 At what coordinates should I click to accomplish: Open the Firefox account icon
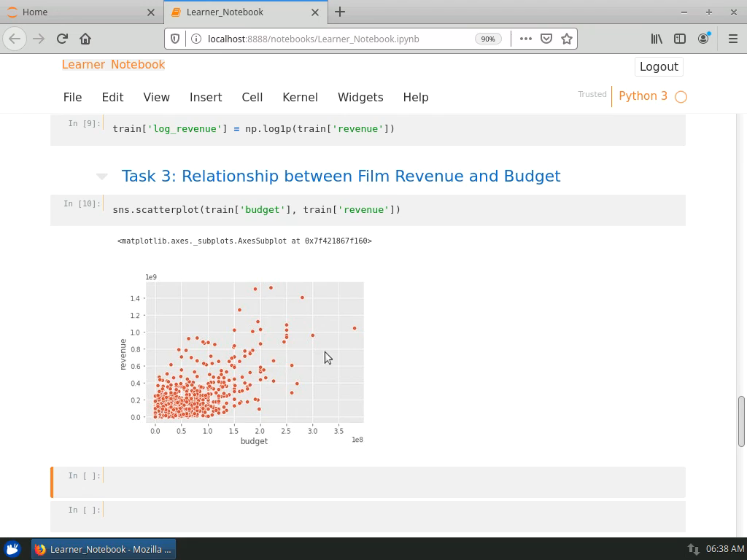tap(703, 39)
